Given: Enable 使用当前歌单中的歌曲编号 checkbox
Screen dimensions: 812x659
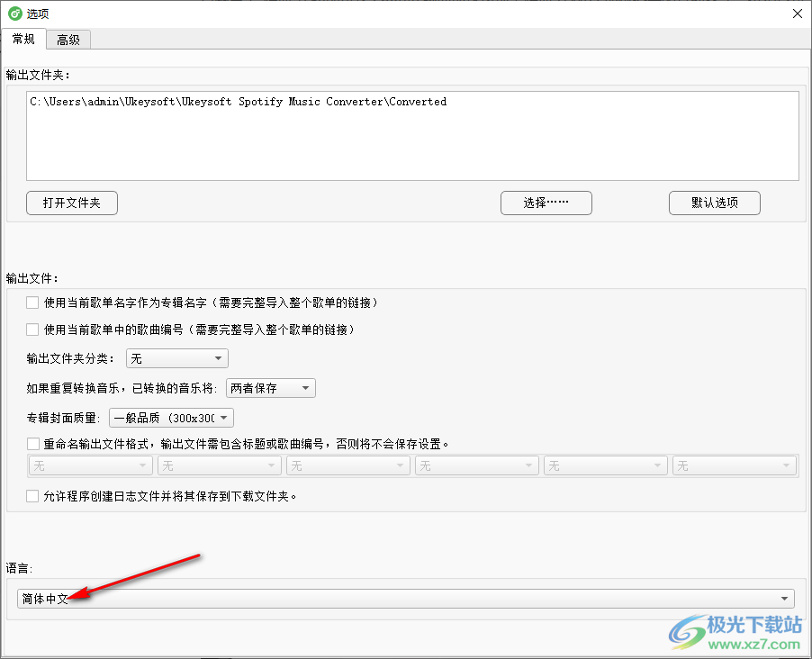Looking at the screenshot, I should 32,329.
